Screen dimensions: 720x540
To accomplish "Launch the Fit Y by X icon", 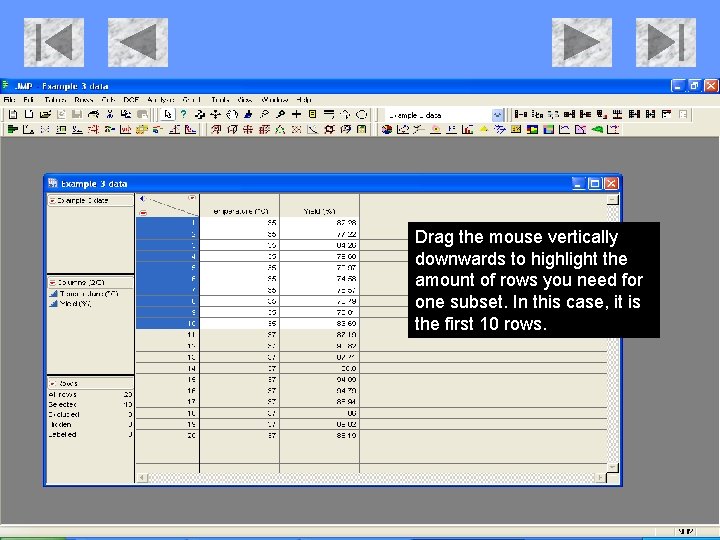I will coord(28,129).
